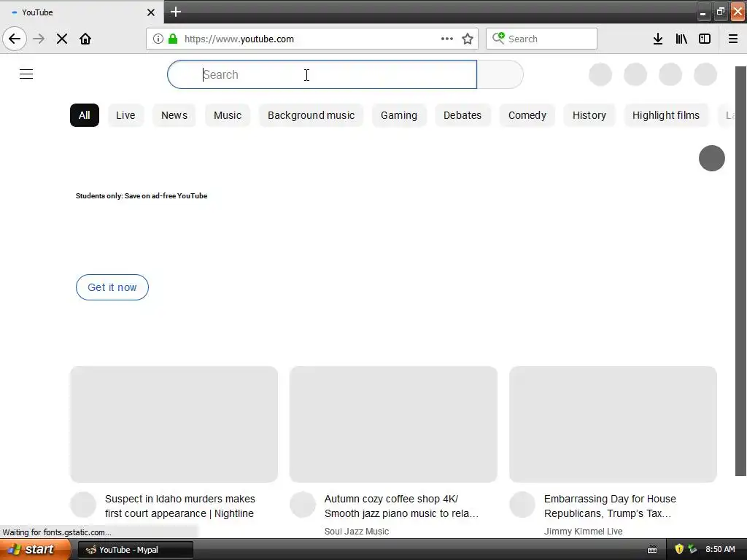
Task: Click the 8:50 AM taskbar clock
Action: [720, 550]
